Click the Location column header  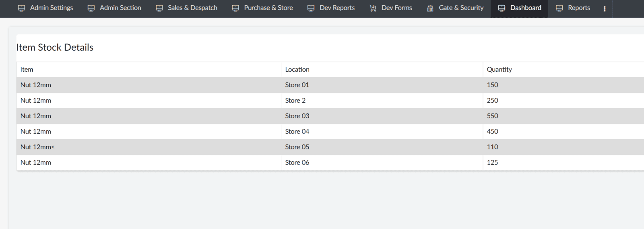(297, 69)
